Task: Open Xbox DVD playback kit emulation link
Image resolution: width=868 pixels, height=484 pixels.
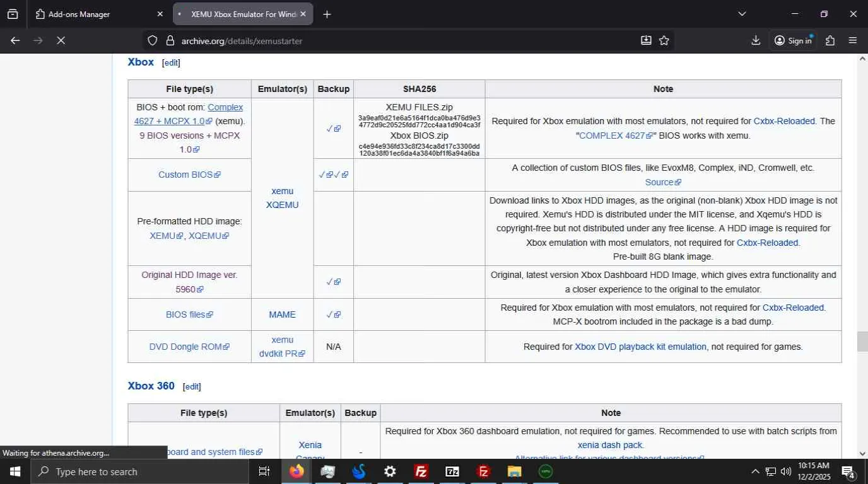Action: tap(640, 347)
